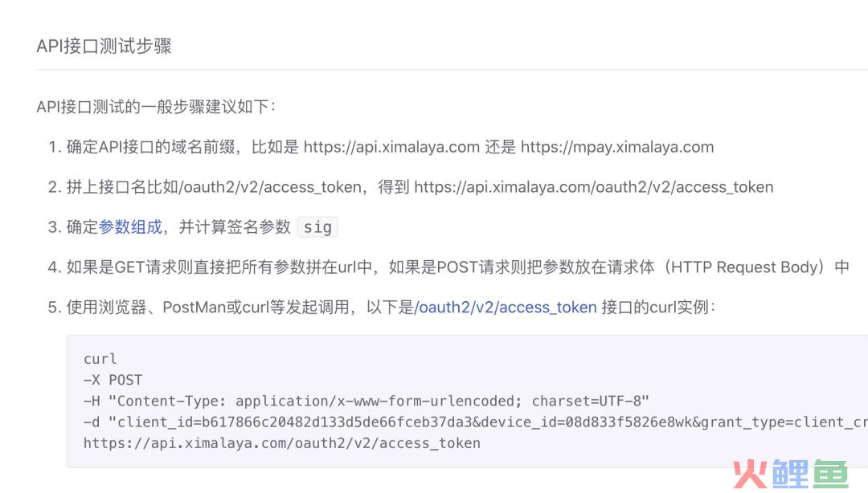Click the API接口测试步骤 heading

click(104, 46)
